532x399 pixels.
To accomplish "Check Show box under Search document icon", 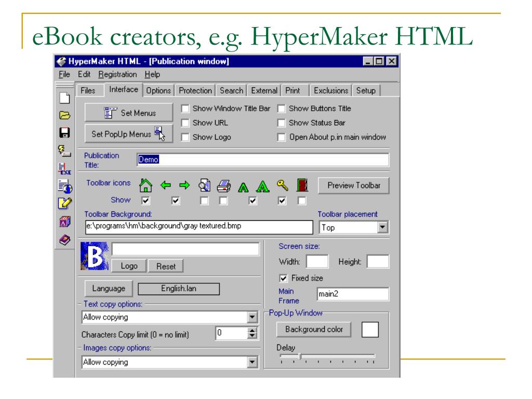I will point(204,201).
